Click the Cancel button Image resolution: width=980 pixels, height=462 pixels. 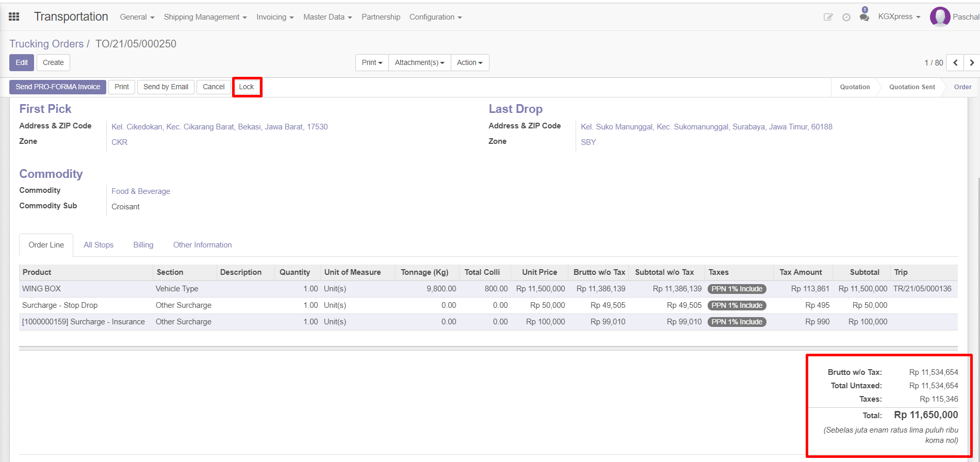[214, 87]
